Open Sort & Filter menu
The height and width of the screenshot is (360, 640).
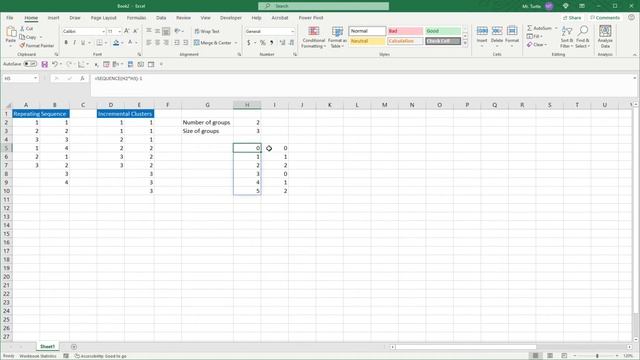(x=567, y=36)
